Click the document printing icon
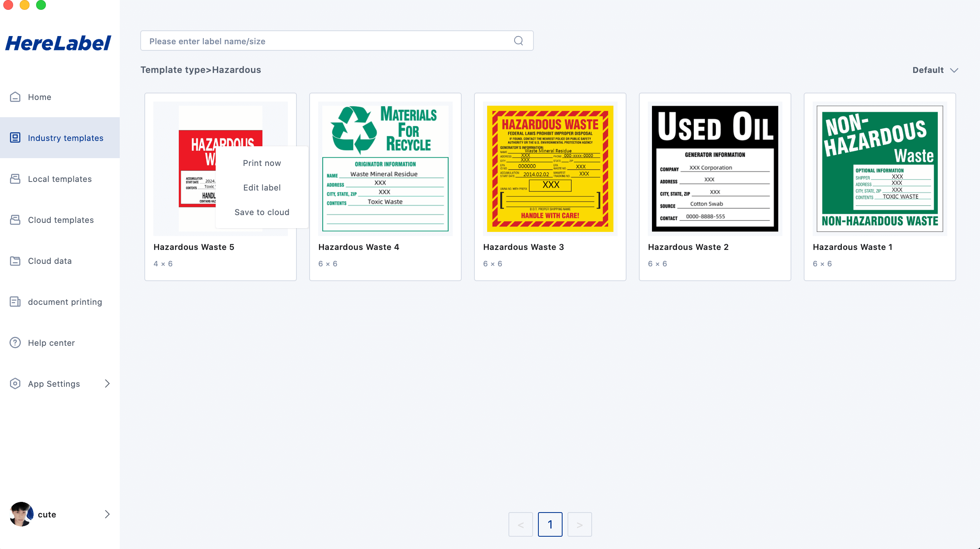980x549 pixels. (x=15, y=302)
